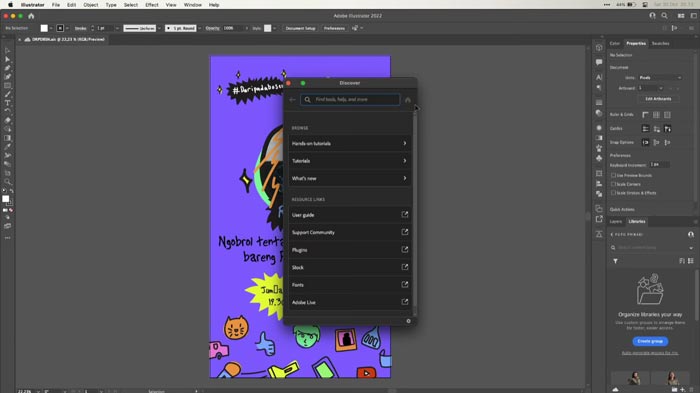Switch to the Color tab
700x393 pixels.
click(x=615, y=43)
